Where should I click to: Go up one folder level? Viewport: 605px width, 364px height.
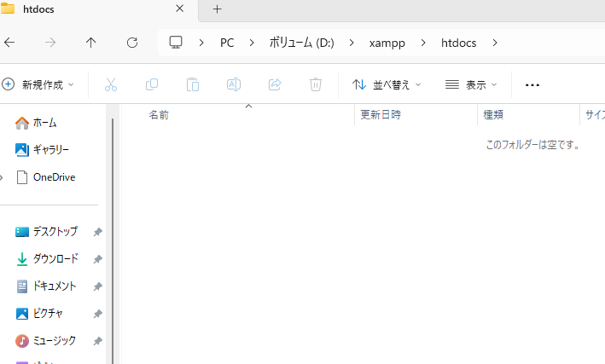point(91,43)
